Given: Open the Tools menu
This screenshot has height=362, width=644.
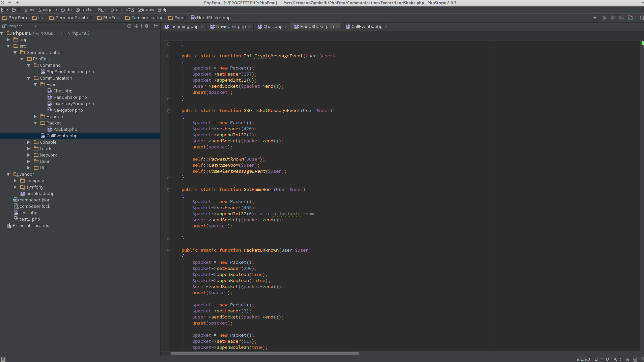Looking at the screenshot, I should [116, 10].
